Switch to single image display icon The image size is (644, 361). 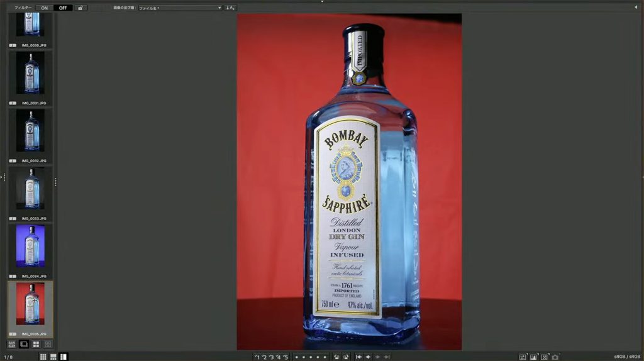click(24, 344)
